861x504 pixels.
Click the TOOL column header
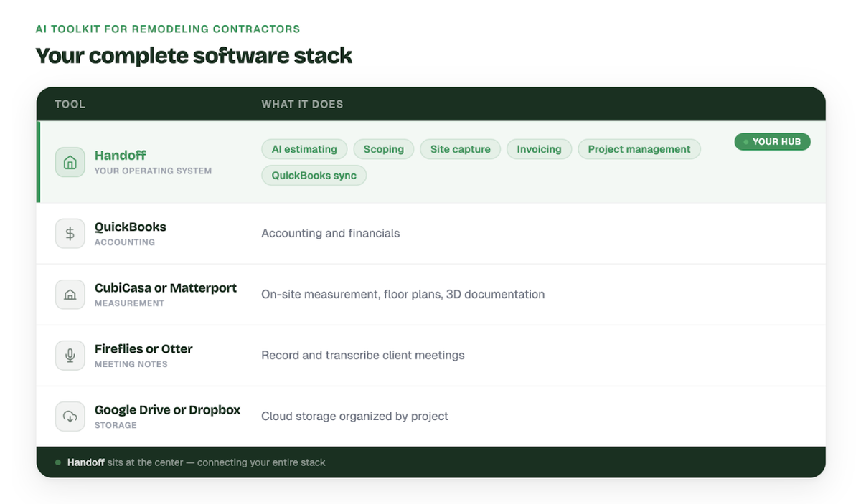70,104
